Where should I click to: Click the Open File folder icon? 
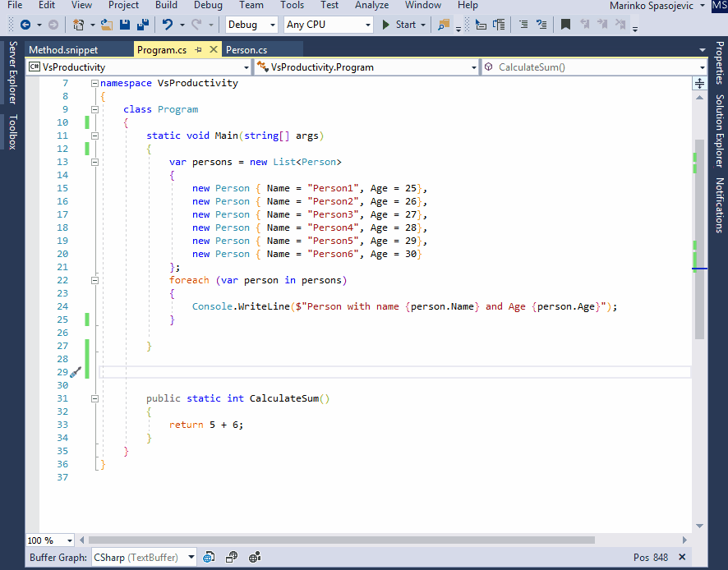click(x=107, y=25)
